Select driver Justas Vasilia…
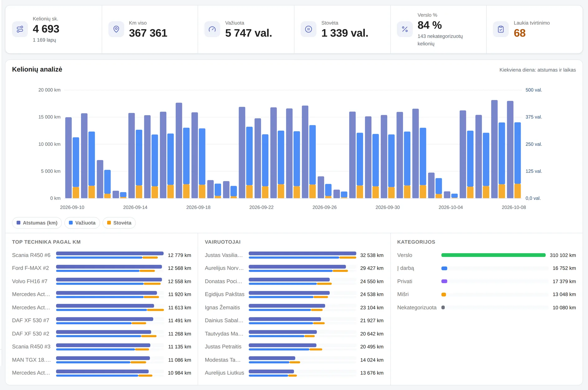This screenshot has width=588, height=390. coord(294,255)
